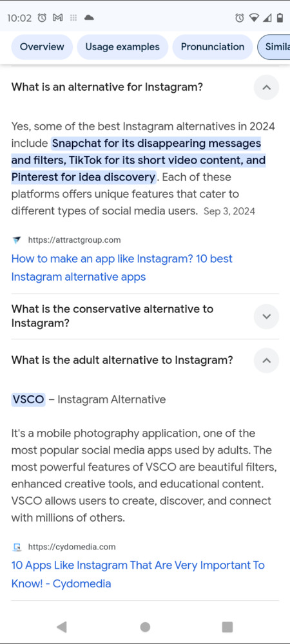290x644 pixels.
Task: Tap the Gmail notification icon in status bar
Action: point(58,17)
